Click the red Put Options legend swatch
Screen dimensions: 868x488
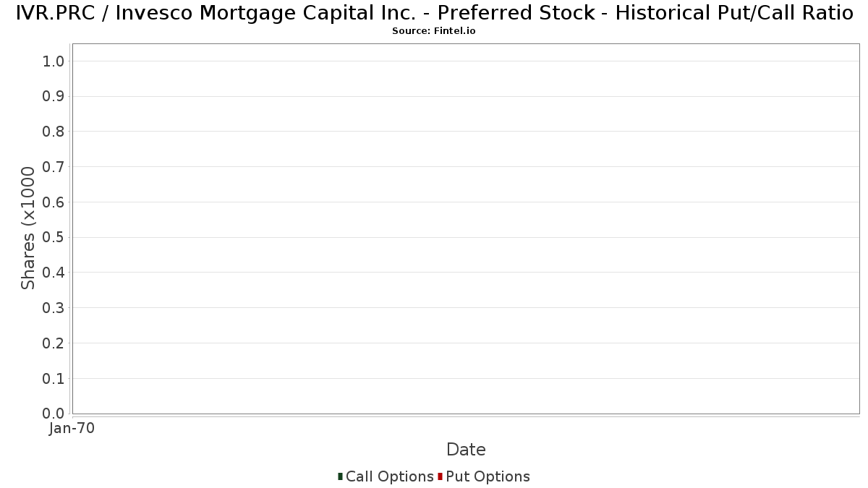coord(440,476)
